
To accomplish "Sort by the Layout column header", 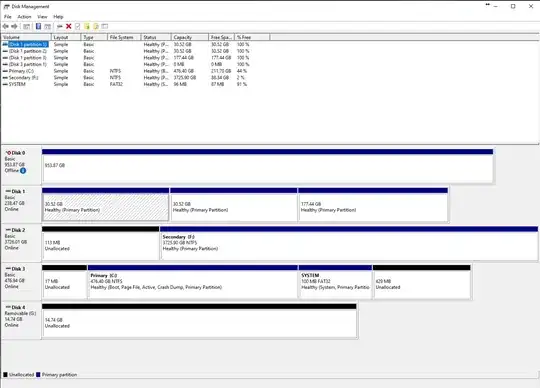I will 66,37.
